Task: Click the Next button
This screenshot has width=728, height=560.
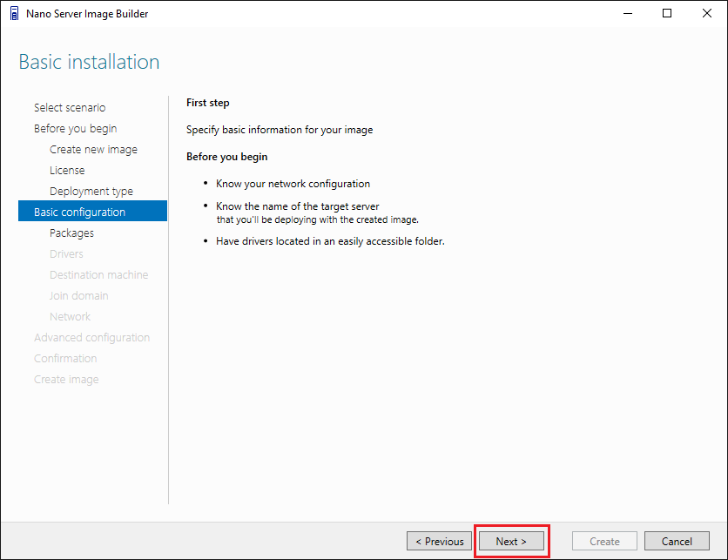Action: point(511,541)
